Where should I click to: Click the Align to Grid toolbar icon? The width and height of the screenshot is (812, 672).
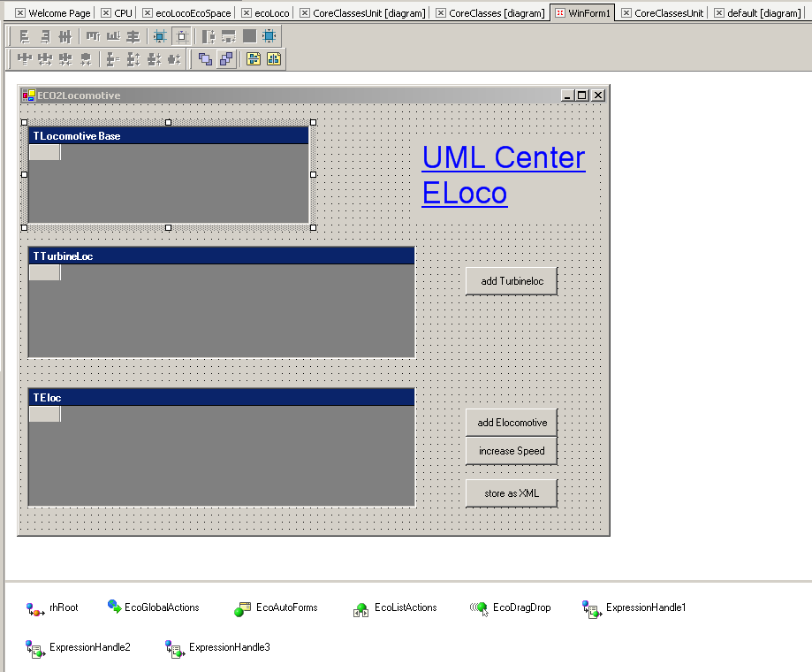[160, 36]
